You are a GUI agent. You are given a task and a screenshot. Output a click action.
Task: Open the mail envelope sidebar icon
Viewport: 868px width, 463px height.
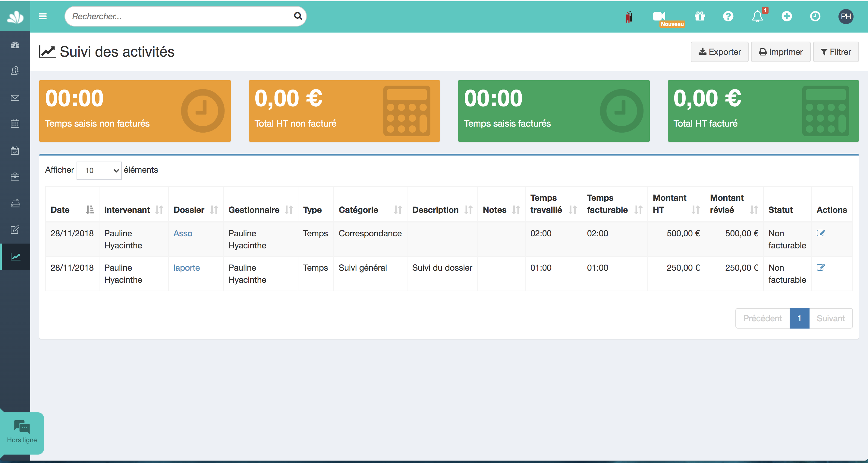(x=15, y=98)
